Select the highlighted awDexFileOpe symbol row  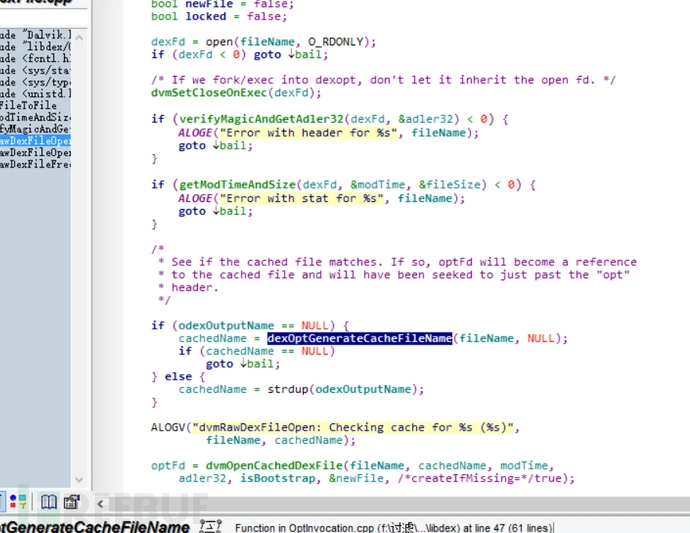click(35, 141)
